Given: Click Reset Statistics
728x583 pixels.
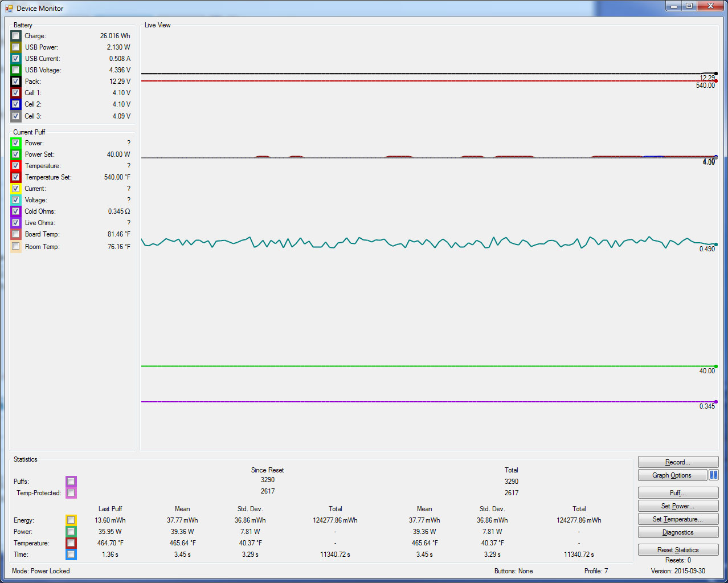Looking at the screenshot, I should coord(678,550).
